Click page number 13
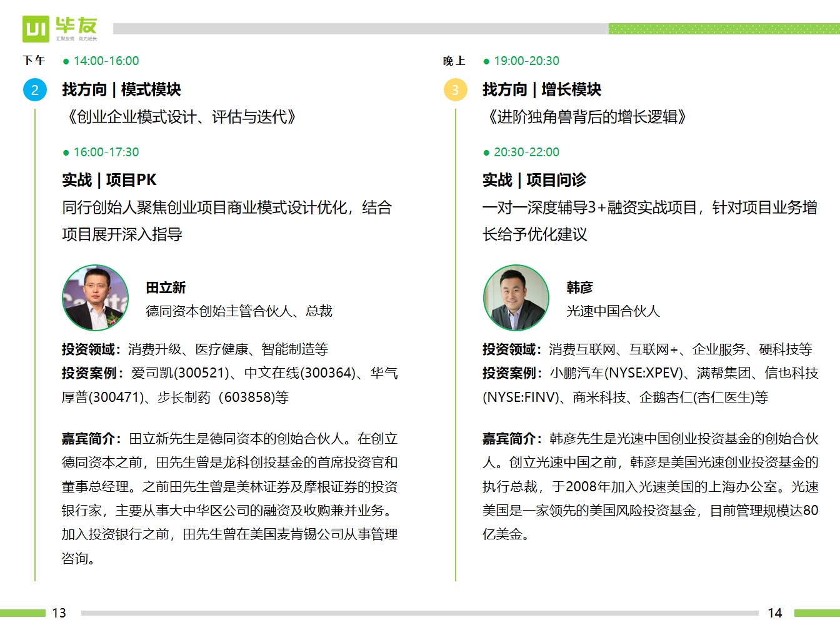Screen dimensions: 840x630 coord(59,613)
